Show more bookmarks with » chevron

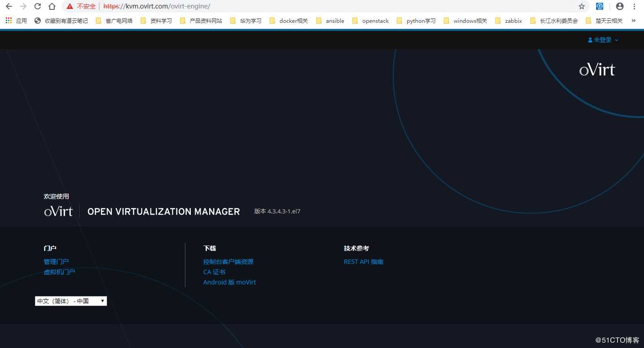[634, 21]
